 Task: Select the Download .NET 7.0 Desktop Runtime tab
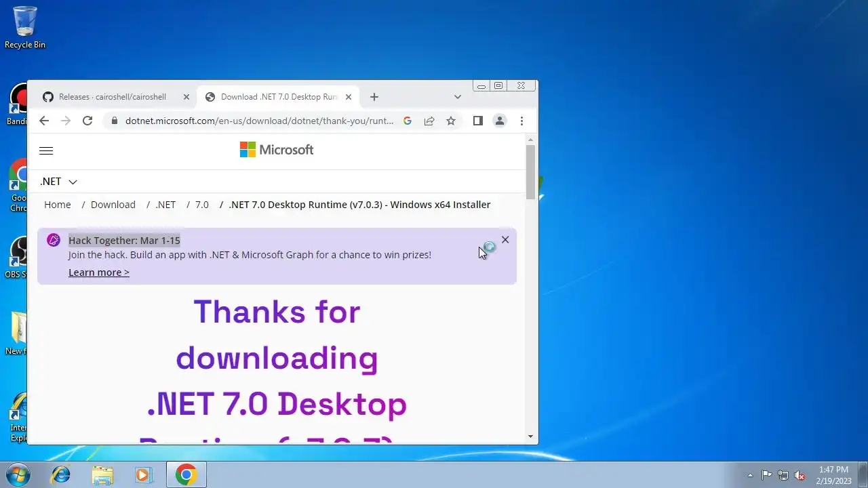coord(278,97)
